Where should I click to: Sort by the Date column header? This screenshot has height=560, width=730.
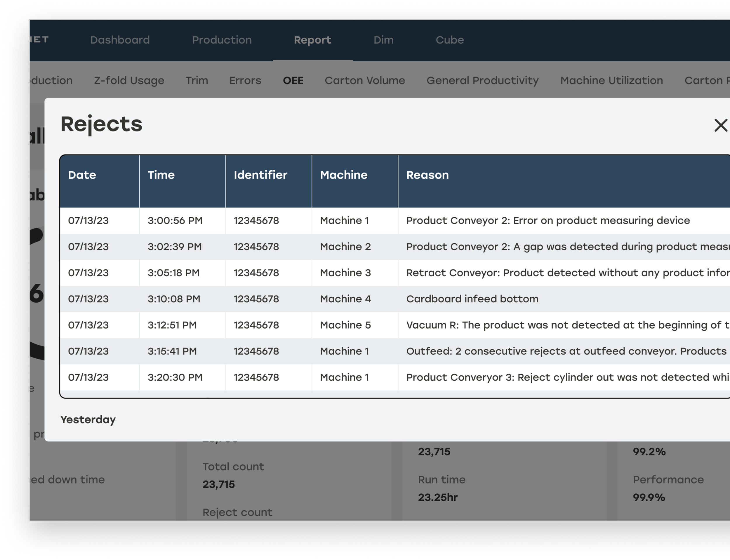(82, 175)
